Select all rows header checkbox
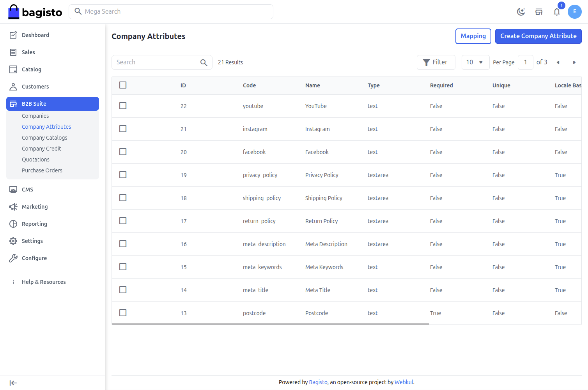Viewport: 588px width, 390px height. click(x=123, y=85)
